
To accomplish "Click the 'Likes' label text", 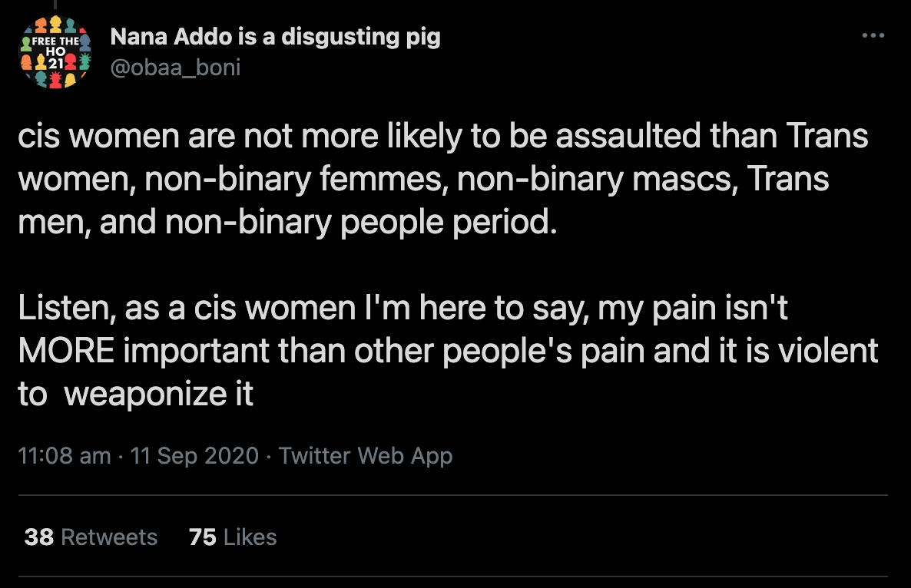I will 250,537.
